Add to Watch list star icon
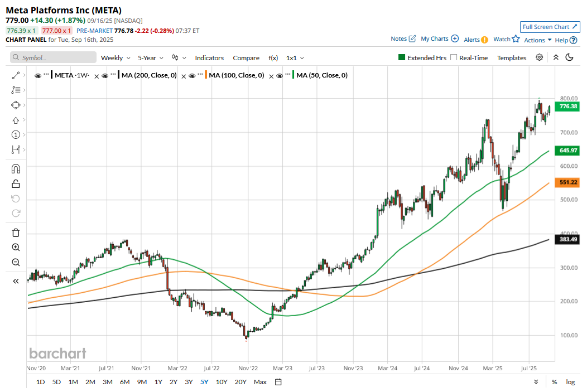Image resolution: width=587 pixels, height=392 pixels. [x=516, y=38]
